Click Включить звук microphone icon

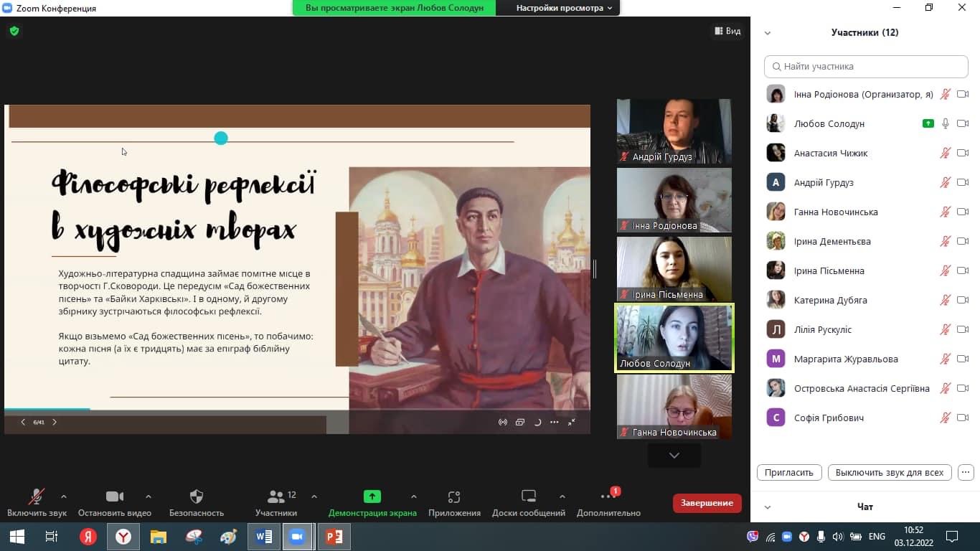pyautogui.click(x=36, y=496)
